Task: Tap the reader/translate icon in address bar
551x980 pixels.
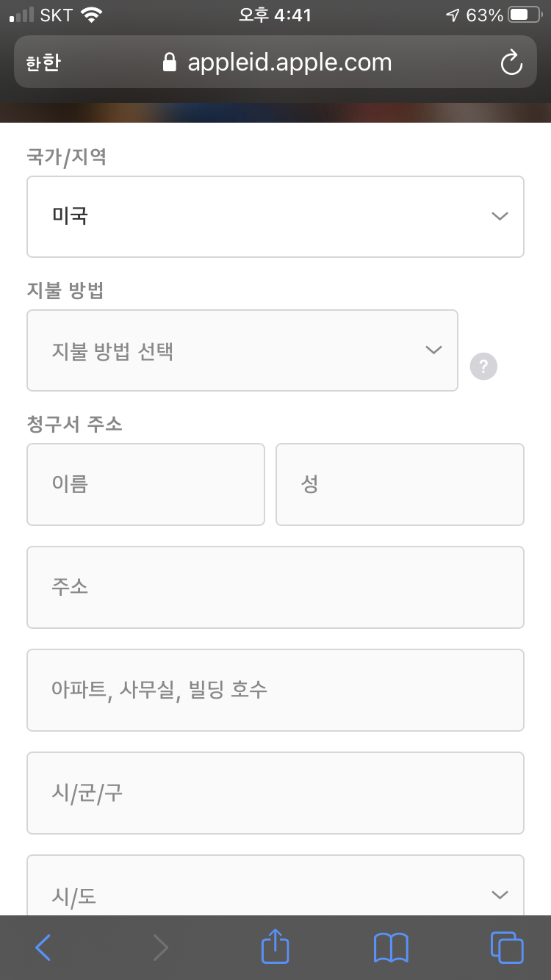Action: 43,62
